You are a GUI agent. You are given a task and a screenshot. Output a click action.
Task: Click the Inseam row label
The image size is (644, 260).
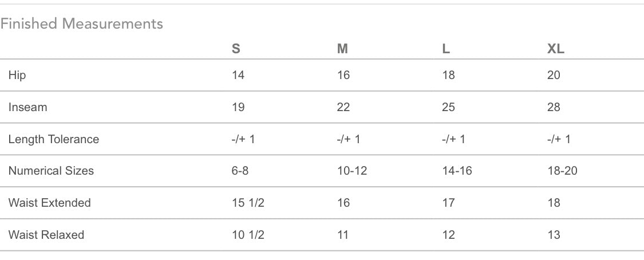tap(28, 107)
